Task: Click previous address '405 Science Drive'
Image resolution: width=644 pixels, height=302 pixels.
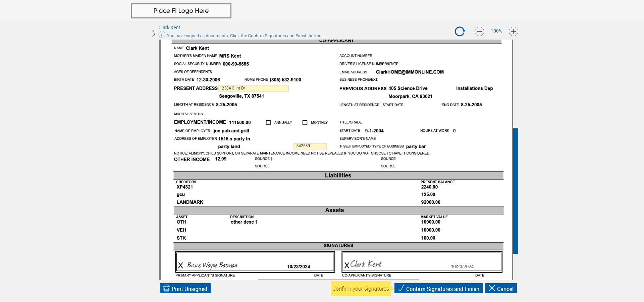Action: pyautogui.click(x=408, y=88)
